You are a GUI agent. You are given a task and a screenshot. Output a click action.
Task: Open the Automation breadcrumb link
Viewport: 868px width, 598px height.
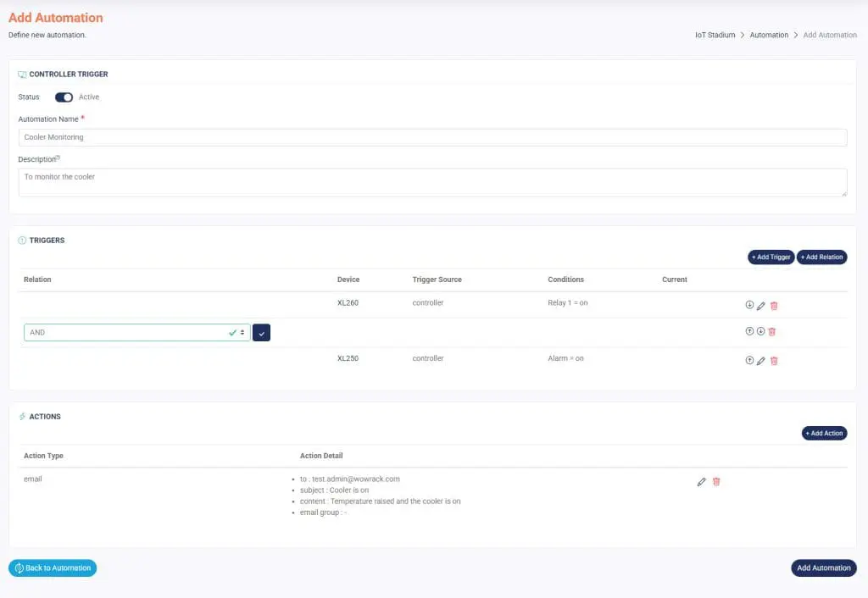click(x=769, y=36)
